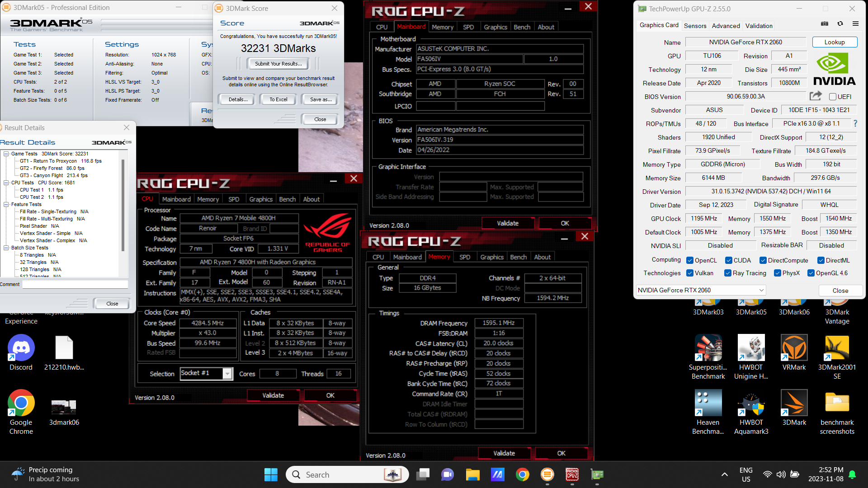Select GT3 - Canyon Flight result row
Screen dimensions: 868x488
pos(53,175)
